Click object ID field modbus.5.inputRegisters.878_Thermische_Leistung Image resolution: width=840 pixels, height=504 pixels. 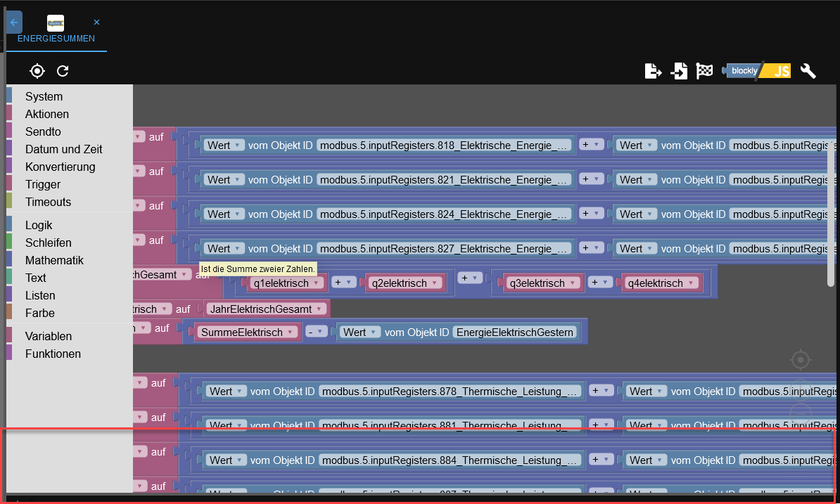[x=450, y=392]
